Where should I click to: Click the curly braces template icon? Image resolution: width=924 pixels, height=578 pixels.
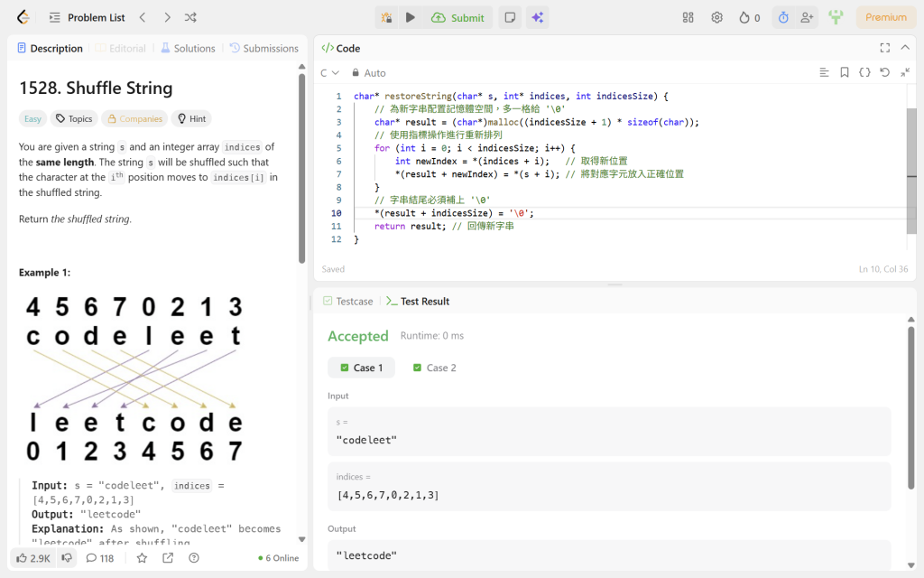[x=864, y=72]
